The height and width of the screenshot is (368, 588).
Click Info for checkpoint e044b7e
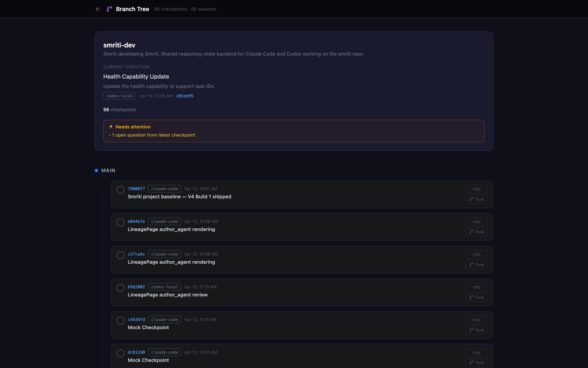(477, 222)
